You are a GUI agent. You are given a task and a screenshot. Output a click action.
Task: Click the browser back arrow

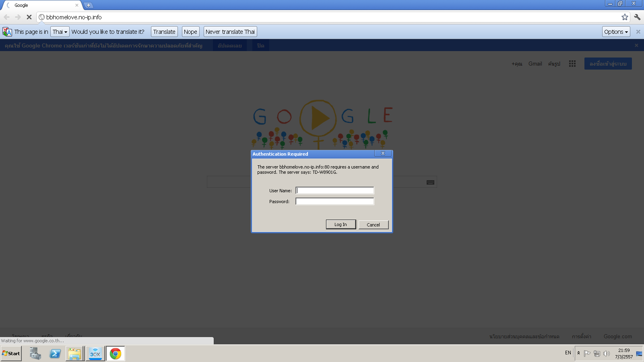coord(7,17)
